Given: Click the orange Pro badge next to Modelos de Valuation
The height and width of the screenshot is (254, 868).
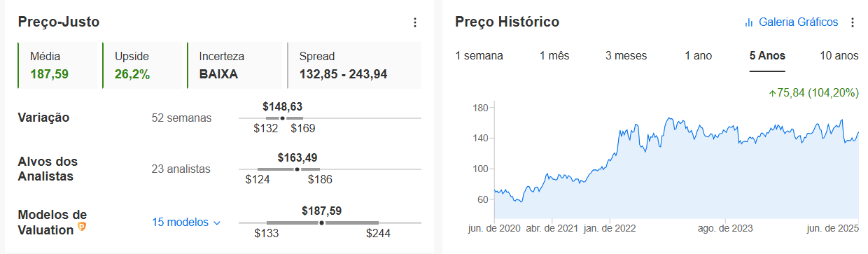Looking at the screenshot, I should tap(82, 227).
